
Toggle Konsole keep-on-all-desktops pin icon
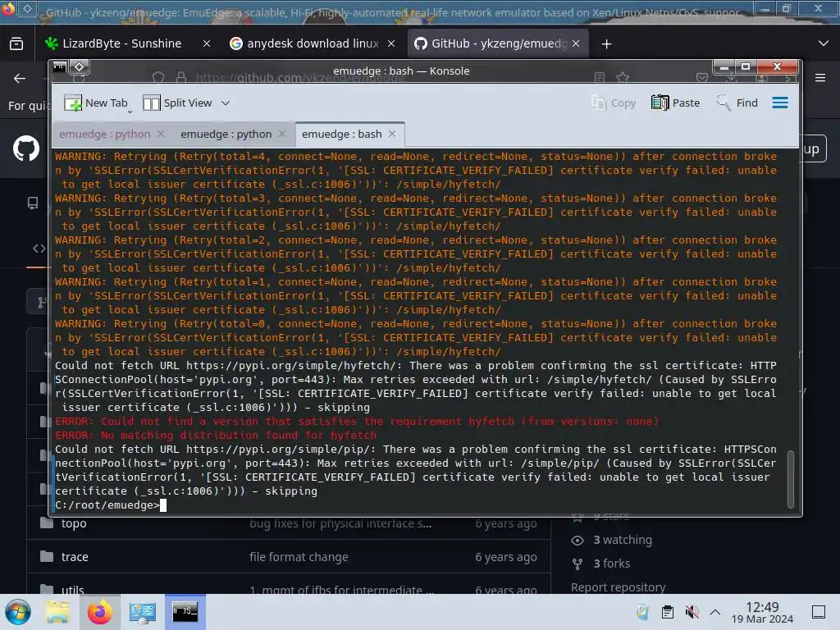click(x=80, y=67)
